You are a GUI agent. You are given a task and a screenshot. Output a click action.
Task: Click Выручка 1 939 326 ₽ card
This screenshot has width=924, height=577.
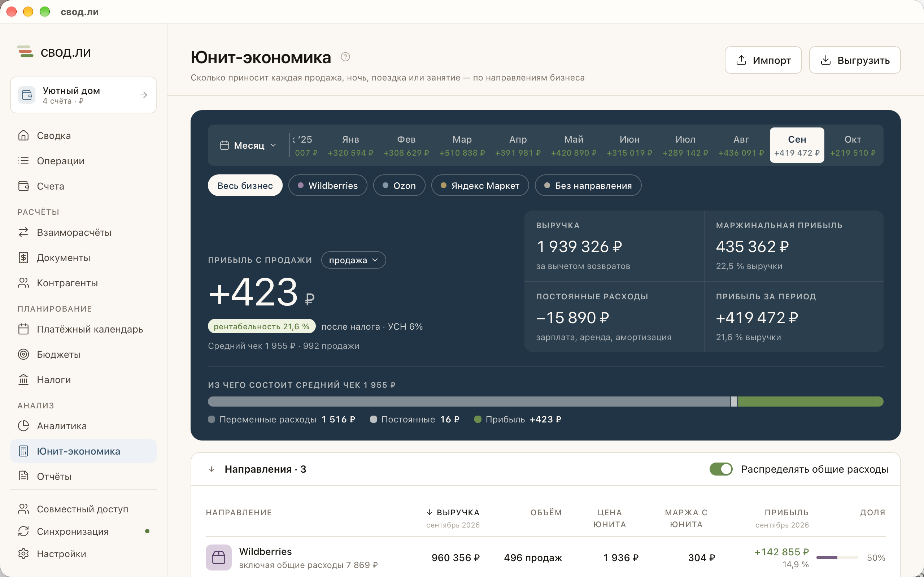(614, 246)
